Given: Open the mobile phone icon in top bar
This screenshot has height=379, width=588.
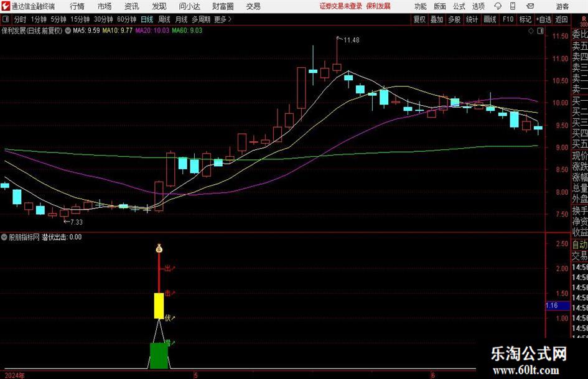Looking at the screenshot, I should tap(513, 6).
